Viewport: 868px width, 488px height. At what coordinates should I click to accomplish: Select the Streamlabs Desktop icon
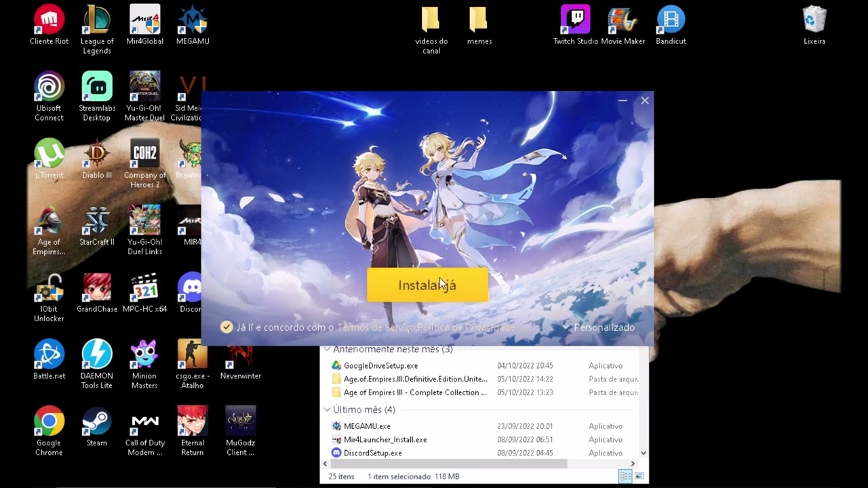coord(97,97)
